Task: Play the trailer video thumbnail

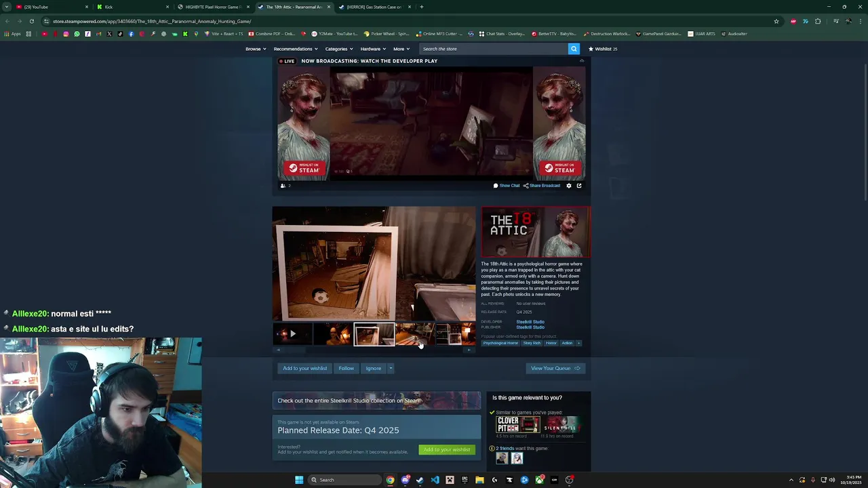Action: coord(292,334)
